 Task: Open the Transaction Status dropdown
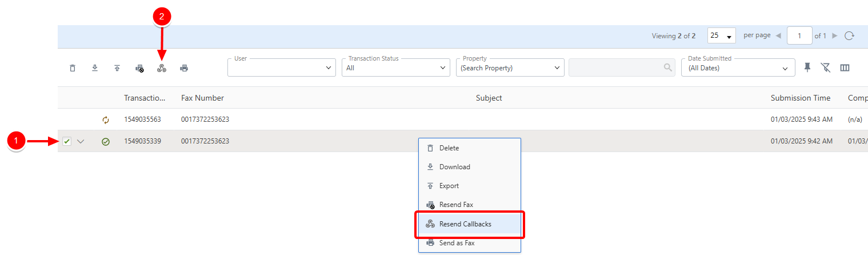coord(395,67)
